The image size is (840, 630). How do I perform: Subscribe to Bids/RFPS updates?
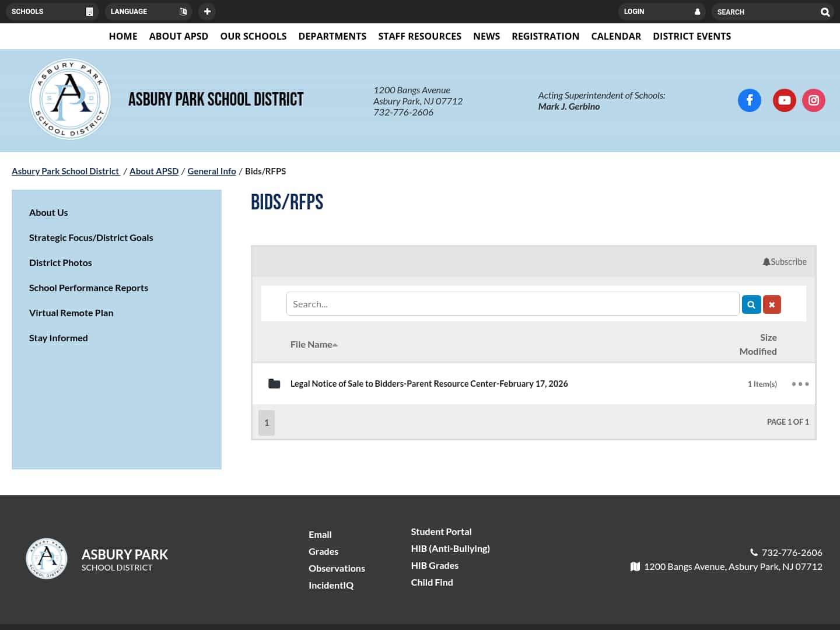(x=784, y=261)
